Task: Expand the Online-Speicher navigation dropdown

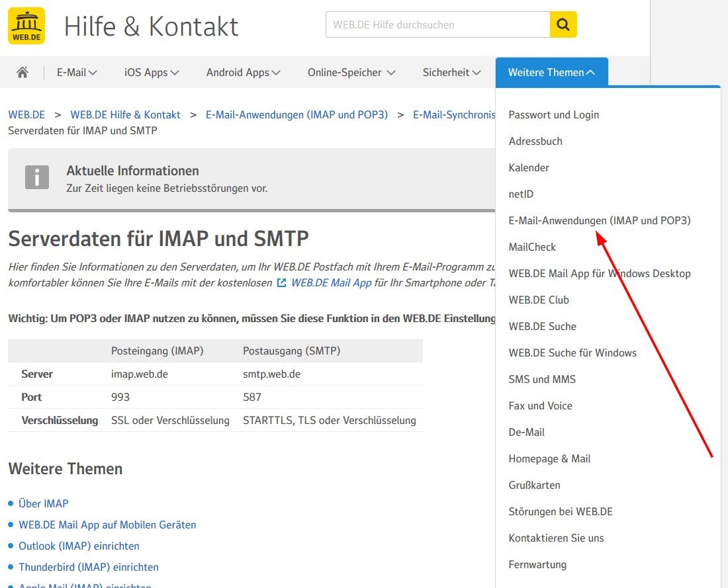Action: (351, 72)
